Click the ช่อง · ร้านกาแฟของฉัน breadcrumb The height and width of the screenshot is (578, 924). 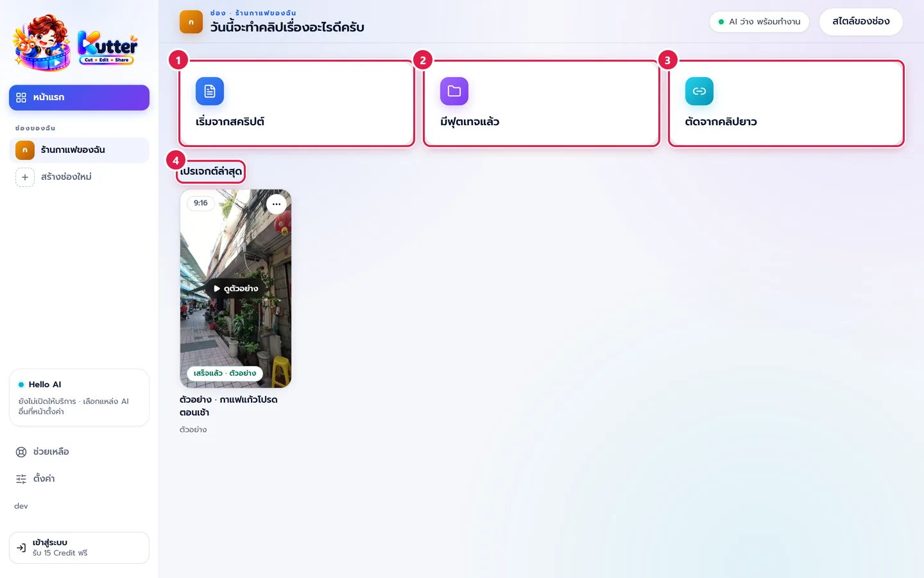click(253, 13)
